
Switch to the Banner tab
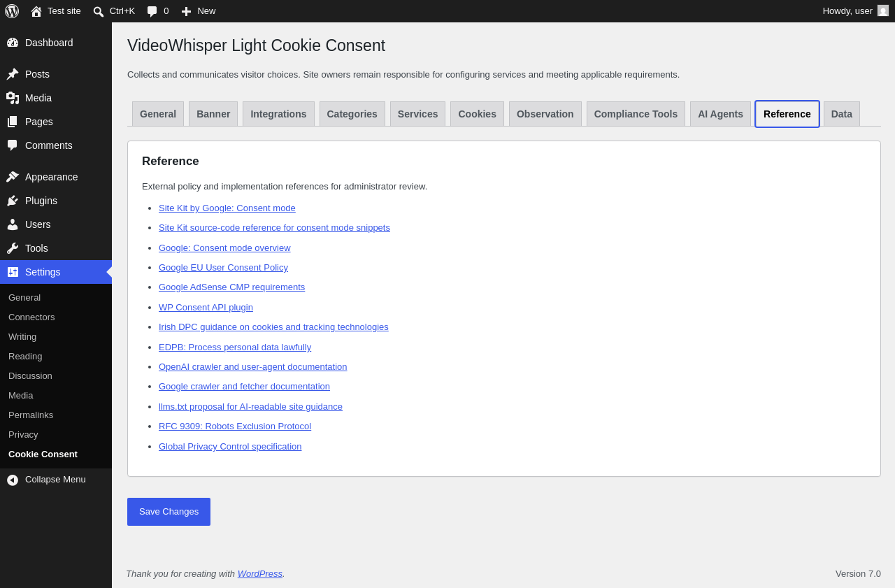[x=213, y=114]
